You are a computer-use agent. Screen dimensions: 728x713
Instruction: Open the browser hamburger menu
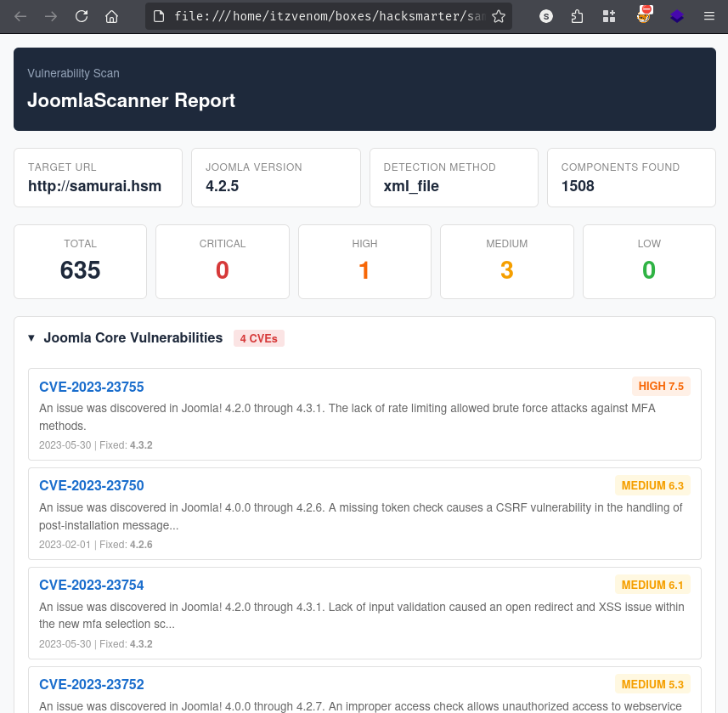click(x=709, y=16)
